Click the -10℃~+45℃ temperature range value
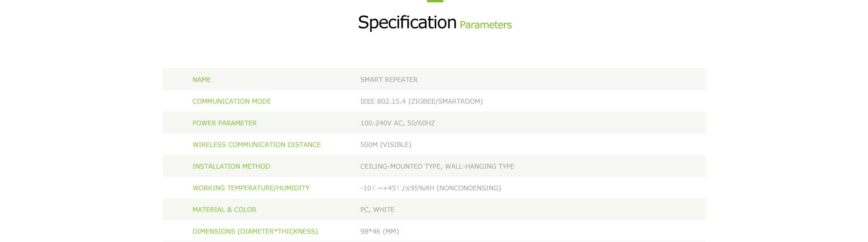This screenshot has height=242, width=868. tap(381, 188)
